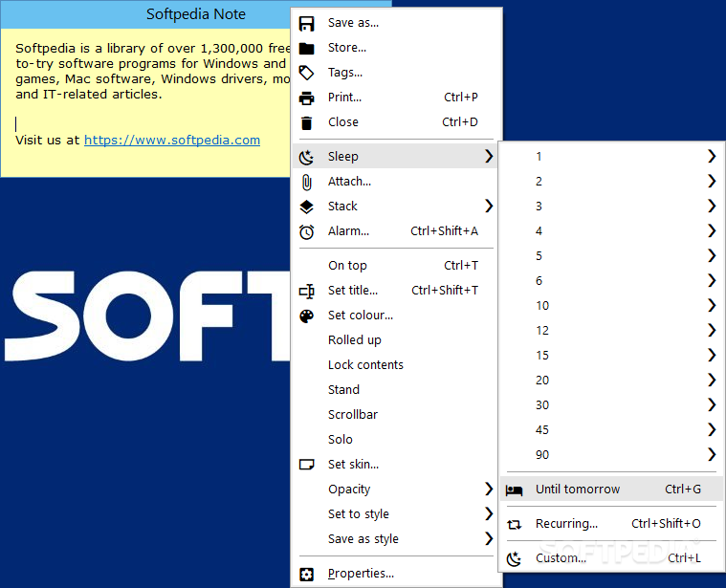Click the Set title rename icon
This screenshot has width=726, height=588.
click(306, 291)
